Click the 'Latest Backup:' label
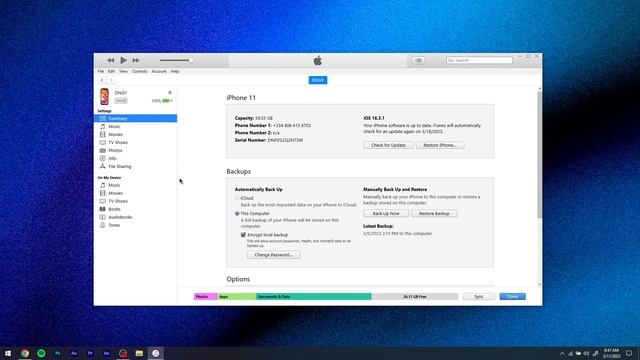Viewport: 640px width, 360px height. [378, 226]
